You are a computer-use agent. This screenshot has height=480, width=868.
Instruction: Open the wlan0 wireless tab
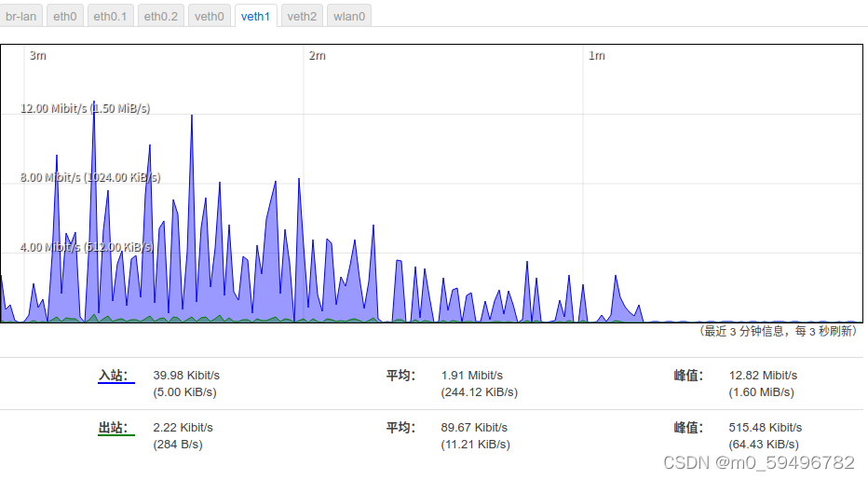click(348, 16)
